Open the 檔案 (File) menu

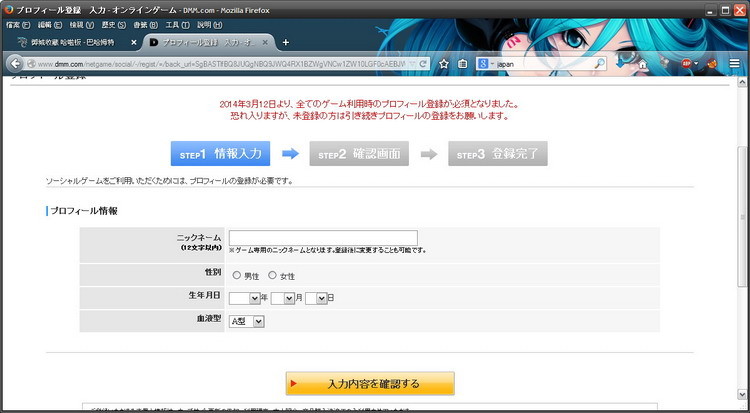point(18,25)
